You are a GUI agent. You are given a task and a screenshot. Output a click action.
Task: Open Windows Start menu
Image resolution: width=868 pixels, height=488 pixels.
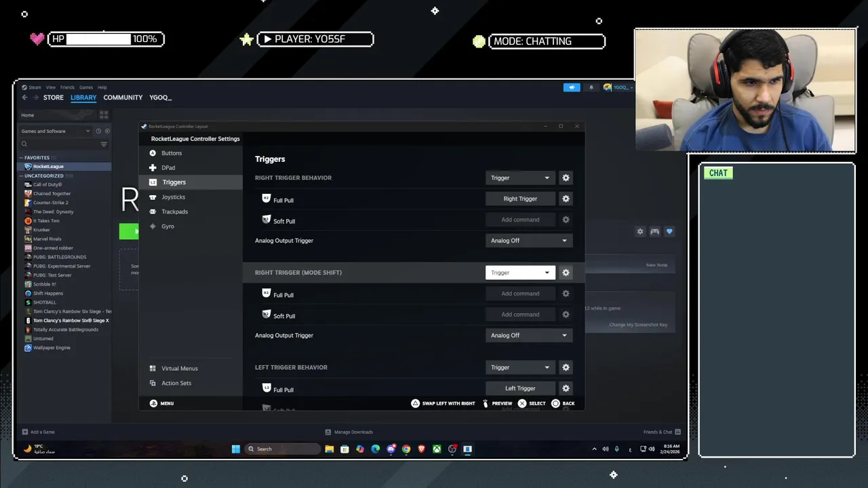(235, 449)
